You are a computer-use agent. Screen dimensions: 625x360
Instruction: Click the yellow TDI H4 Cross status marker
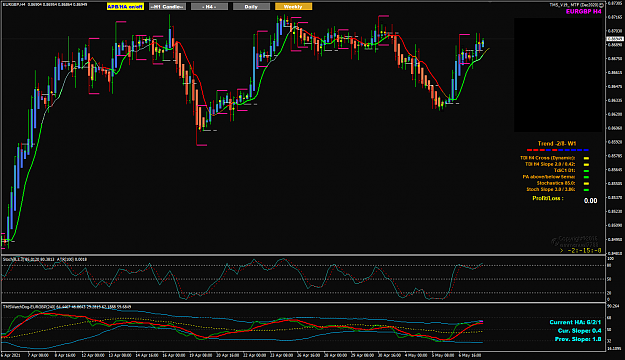tap(586, 158)
